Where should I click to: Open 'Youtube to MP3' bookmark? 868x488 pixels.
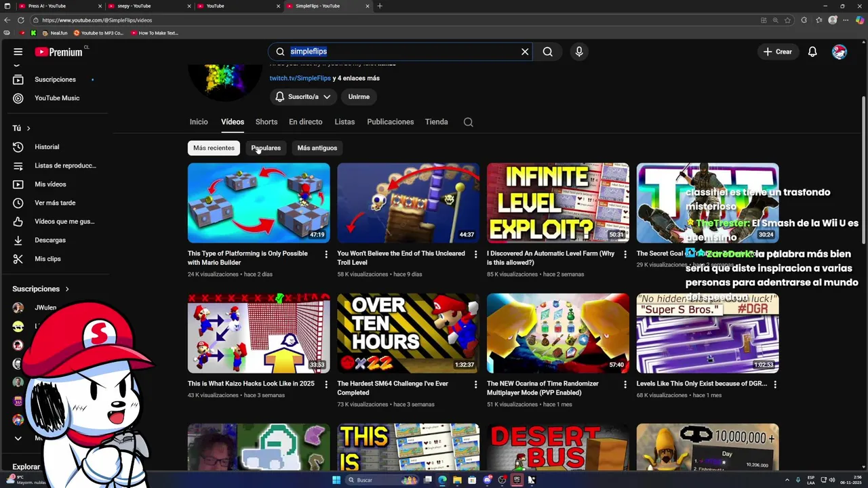98,33
